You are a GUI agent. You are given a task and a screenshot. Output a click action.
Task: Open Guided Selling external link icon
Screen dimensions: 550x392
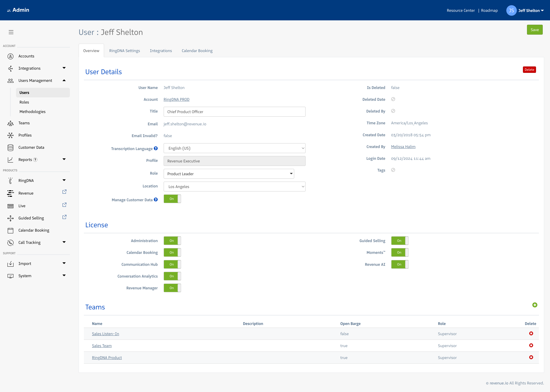click(x=64, y=217)
